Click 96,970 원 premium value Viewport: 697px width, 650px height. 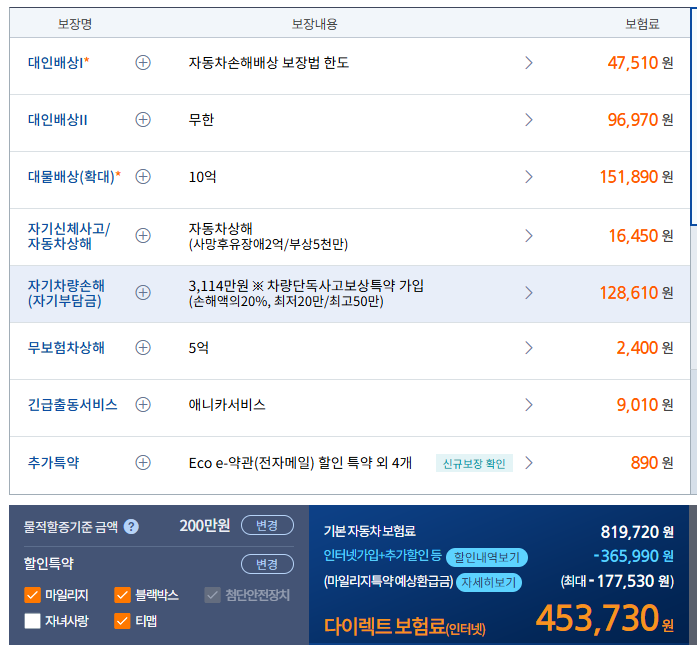click(x=640, y=120)
